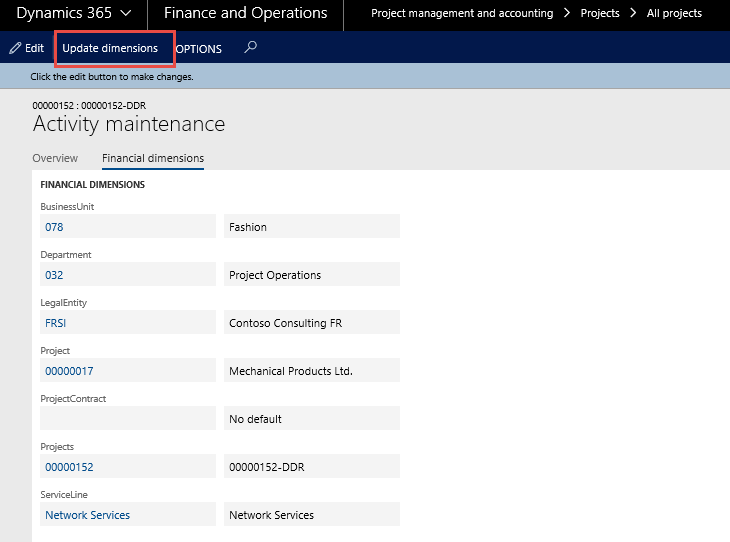Click Finance and Operations title
The image size is (730, 542).
[245, 14]
